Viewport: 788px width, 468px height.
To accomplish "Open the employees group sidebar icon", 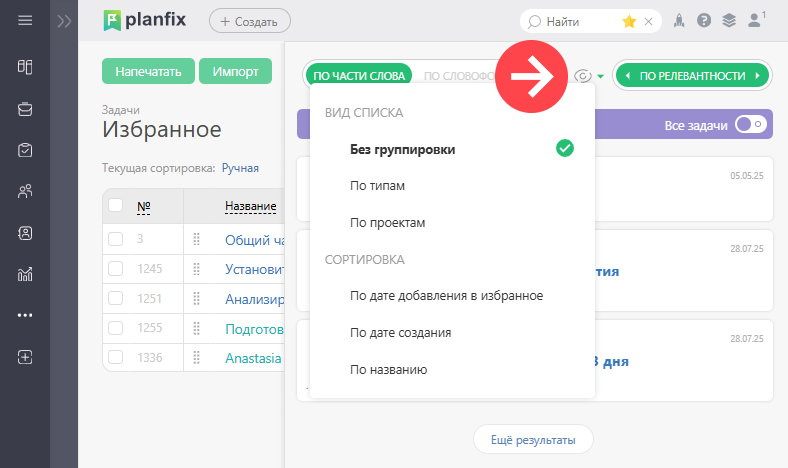I will (x=25, y=191).
